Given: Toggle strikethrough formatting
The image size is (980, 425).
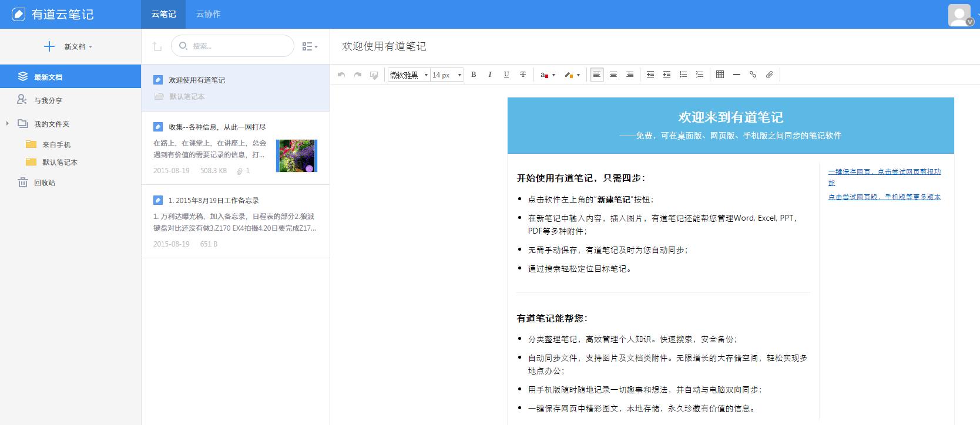Looking at the screenshot, I should [523, 75].
